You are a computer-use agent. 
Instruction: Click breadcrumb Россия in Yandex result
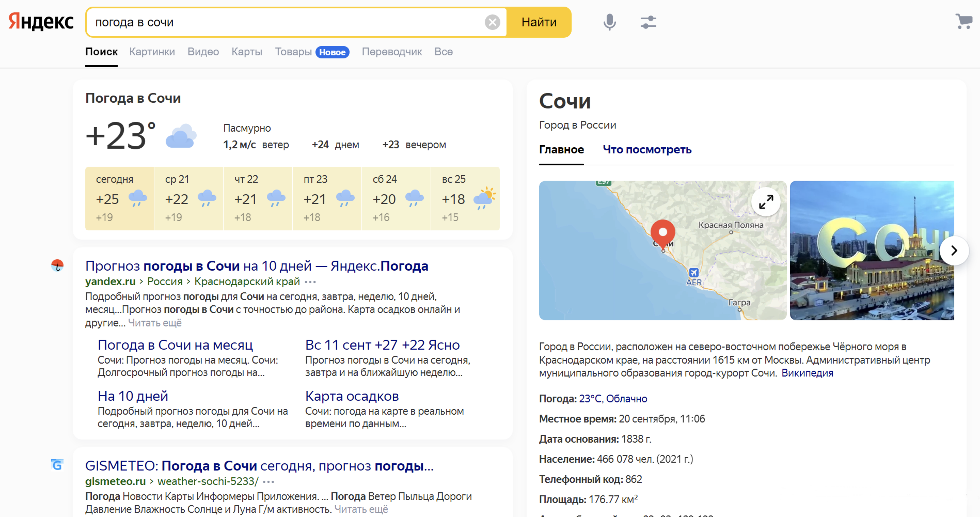[165, 281]
